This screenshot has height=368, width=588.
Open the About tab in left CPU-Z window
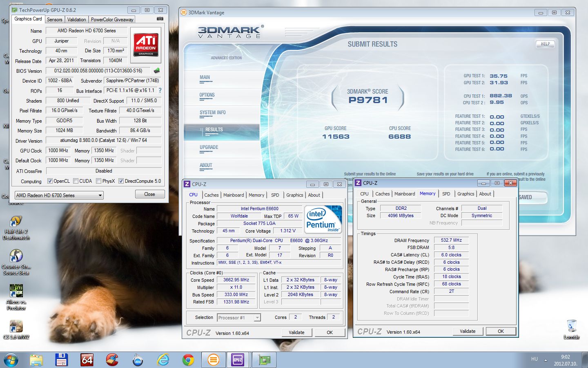click(x=314, y=195)
